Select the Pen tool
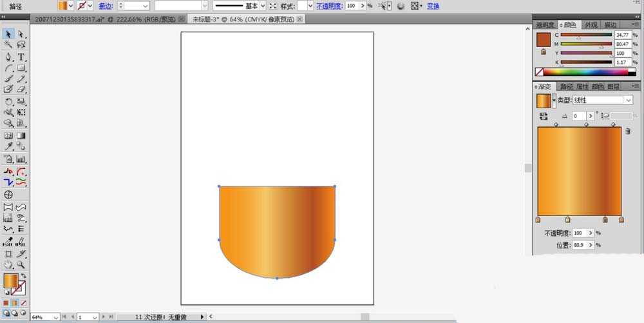644x323 pixels. tap(8, 57)
